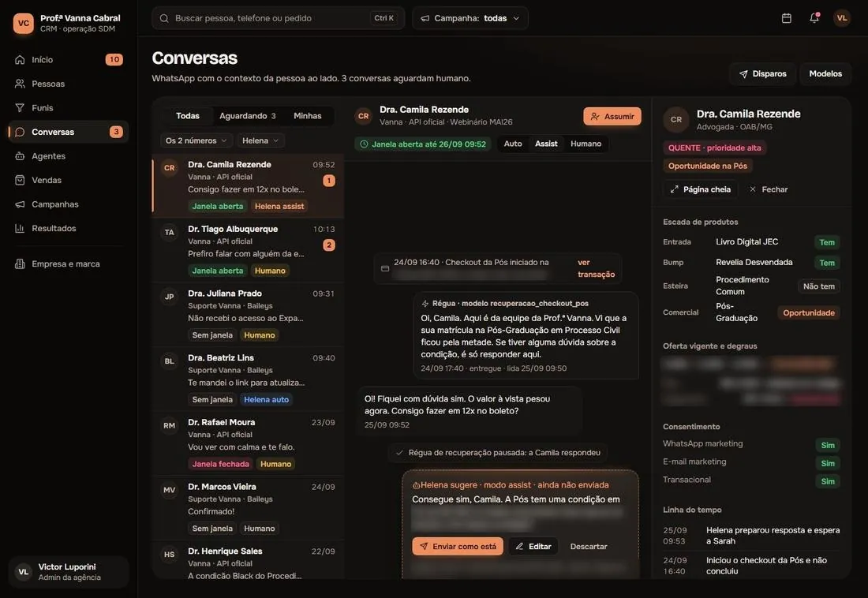Click the Pessoas people icon
The height and width of the screenshot is (598, 868).
coord(20,84)
